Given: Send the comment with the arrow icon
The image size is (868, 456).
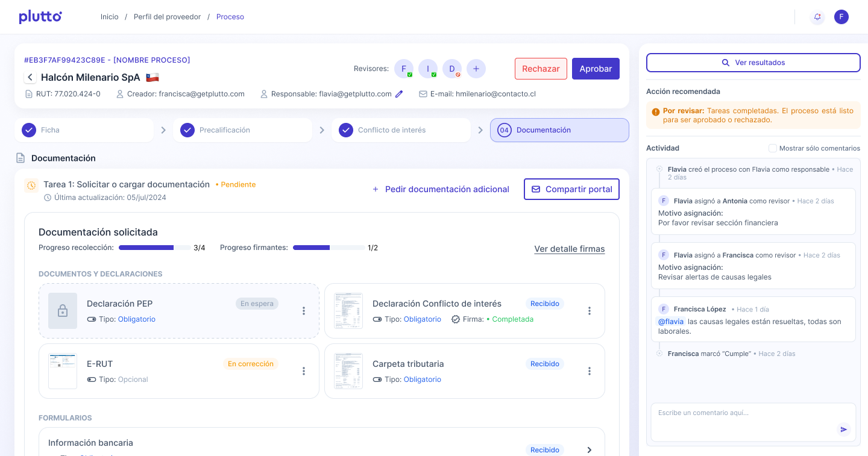Looking at the screenshot, I should 843,429.
